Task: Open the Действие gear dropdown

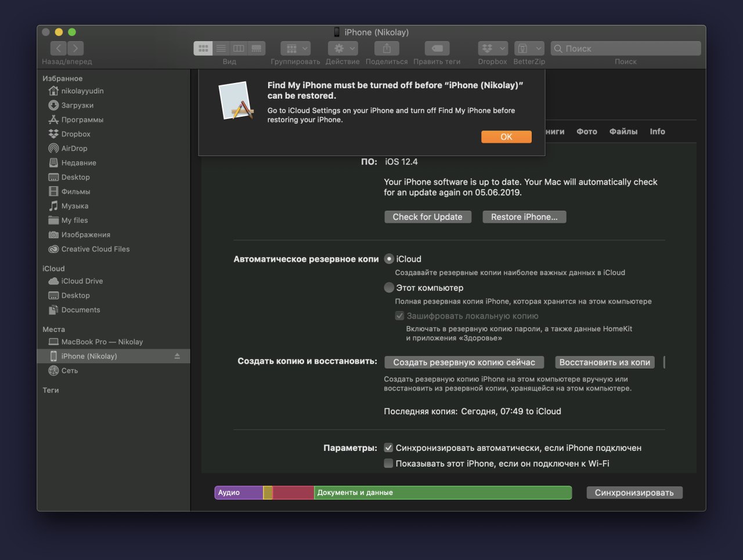Action: (x=343, y=48)
